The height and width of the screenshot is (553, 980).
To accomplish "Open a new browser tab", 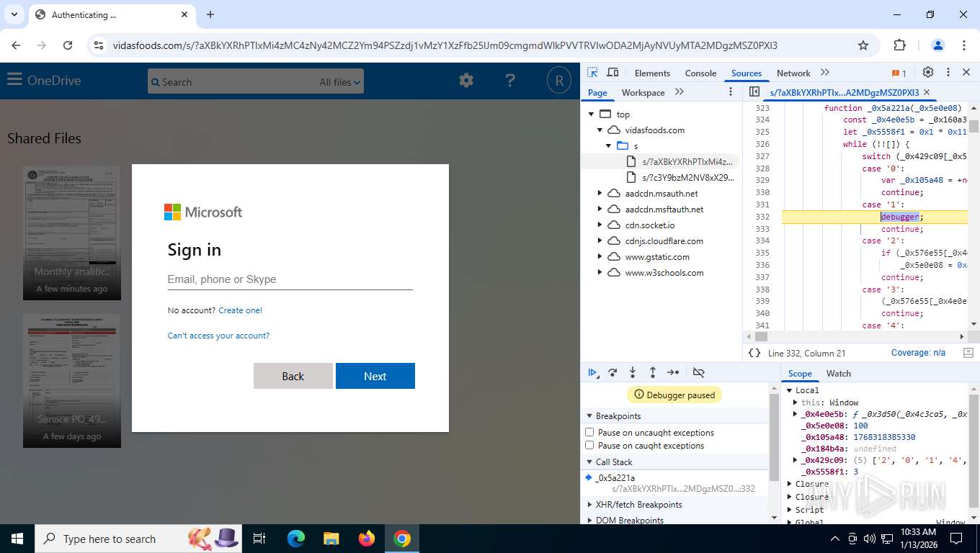I will (x=210, y=14).
